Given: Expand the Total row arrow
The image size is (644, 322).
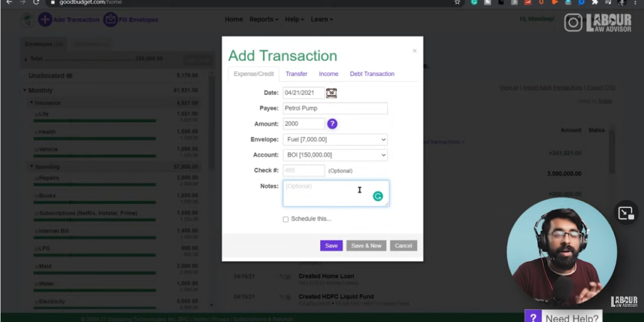Looking at the screenshot, I should [26, 60].
